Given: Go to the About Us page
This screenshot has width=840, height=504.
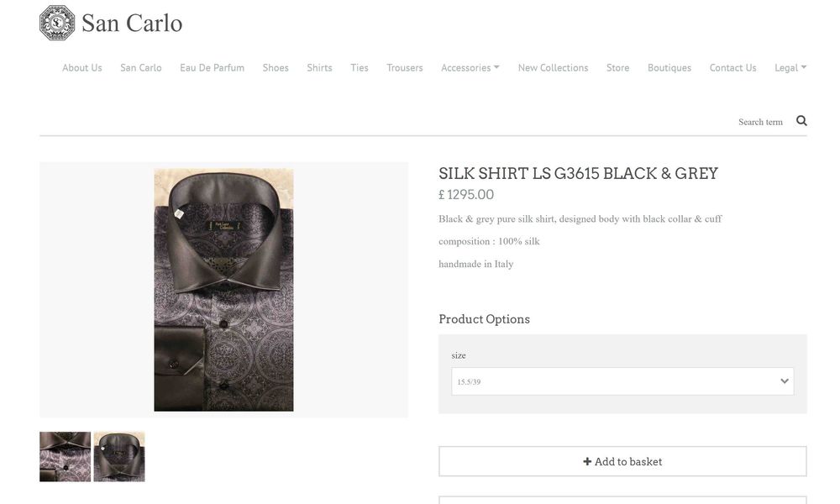Looking at the screenshot, I should tap(82, 68).
